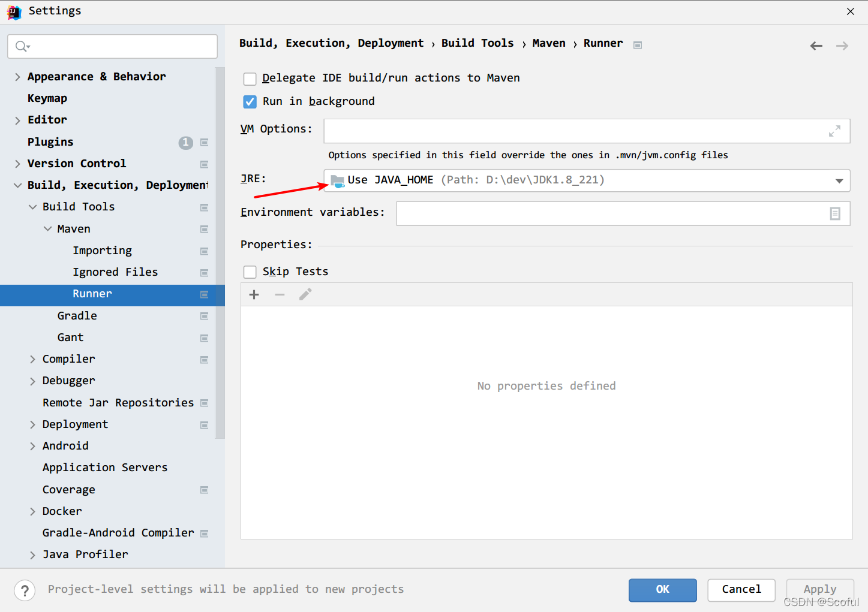Screen dimensions: 868x612
Task: Expand the Debugger node
Action: tap(32, 381)
